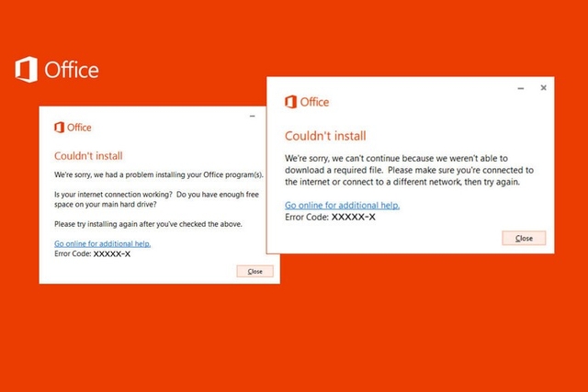The height and width of the screenshot is (392, 588).
Task: Click the Close button in the right dialog
Action: (524, 239)
